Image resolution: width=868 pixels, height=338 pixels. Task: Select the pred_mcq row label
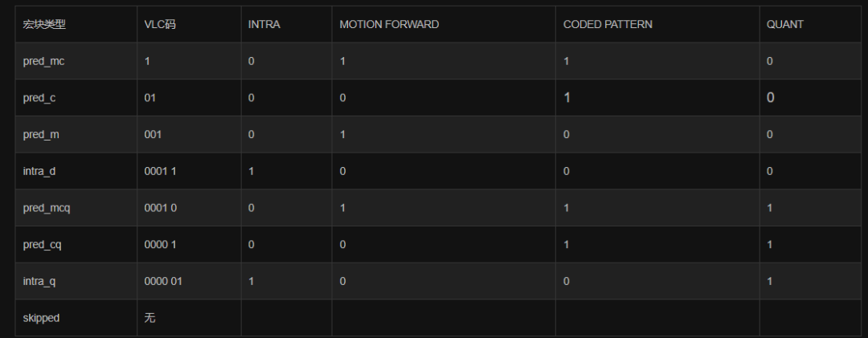click(47, 208)
